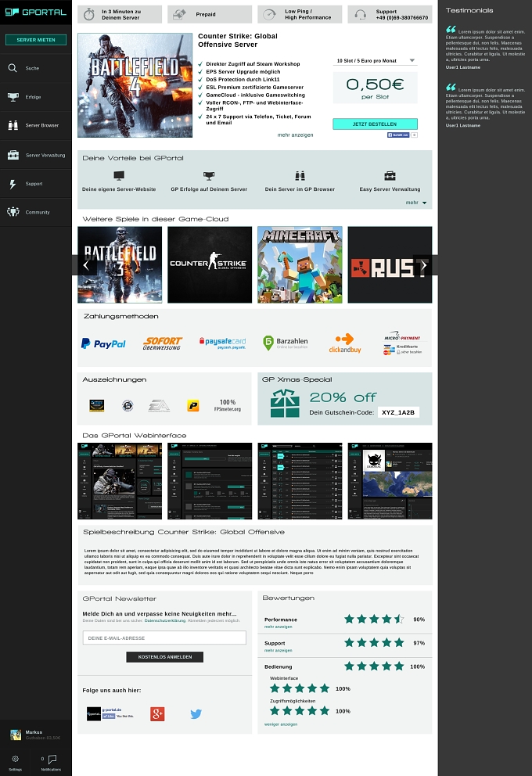Viewport: 532px width, 776px height.
Task: Click the Bedienung star rating
Action: point(374,666)
